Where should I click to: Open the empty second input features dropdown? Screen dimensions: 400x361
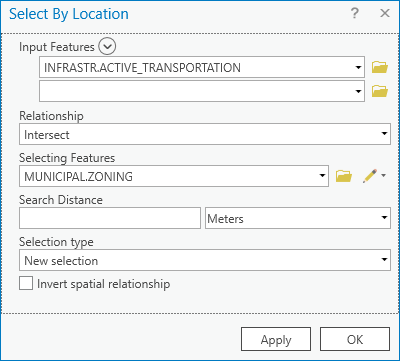tap(358, 91)
